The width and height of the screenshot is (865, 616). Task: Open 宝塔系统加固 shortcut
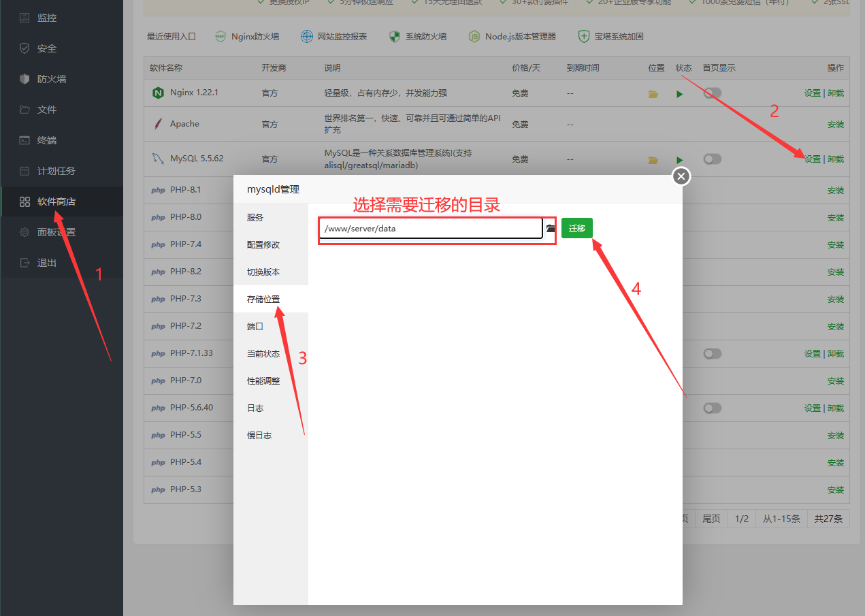point(610,37)
